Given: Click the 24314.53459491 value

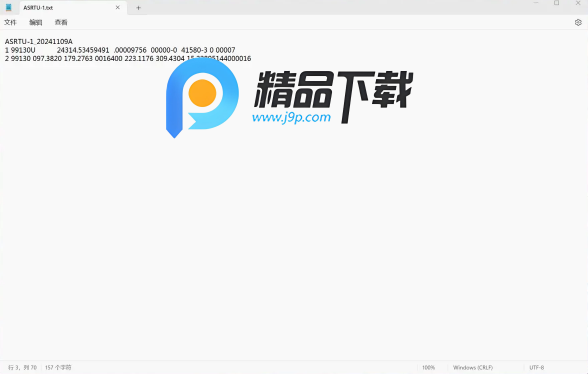Looking at the screenshot, I should point(83,50).
